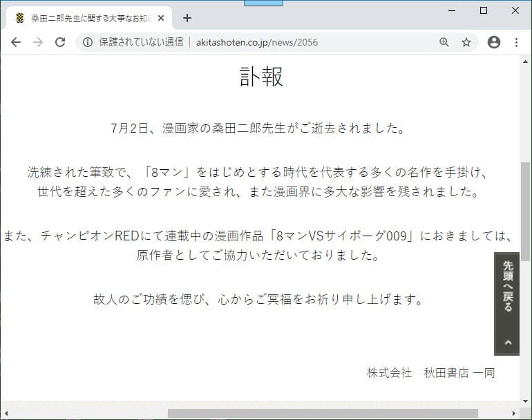Image resolution: width=532 pixels, height=420 pixels.
Task: Reload the current page
Action: pyautogui.click(x=60, y=42)
